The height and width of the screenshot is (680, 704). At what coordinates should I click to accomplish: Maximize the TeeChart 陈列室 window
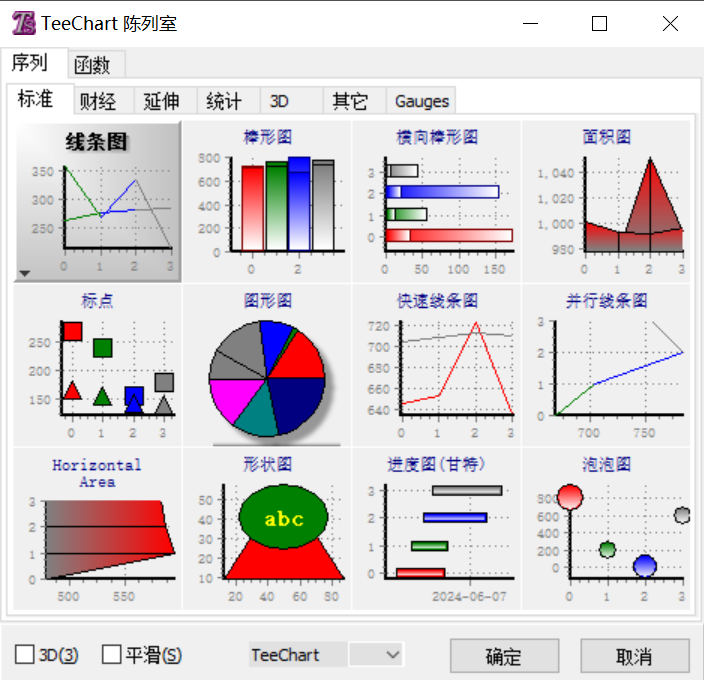(x=599, y=23)
